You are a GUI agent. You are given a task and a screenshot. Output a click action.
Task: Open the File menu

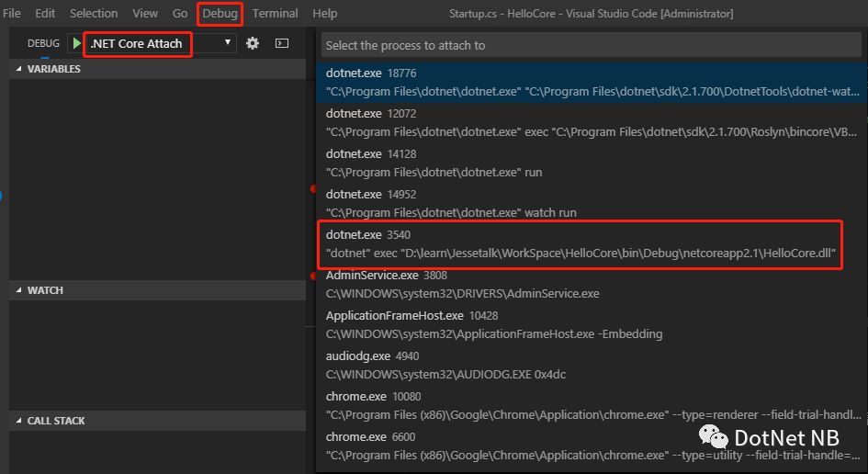(12, 13)
